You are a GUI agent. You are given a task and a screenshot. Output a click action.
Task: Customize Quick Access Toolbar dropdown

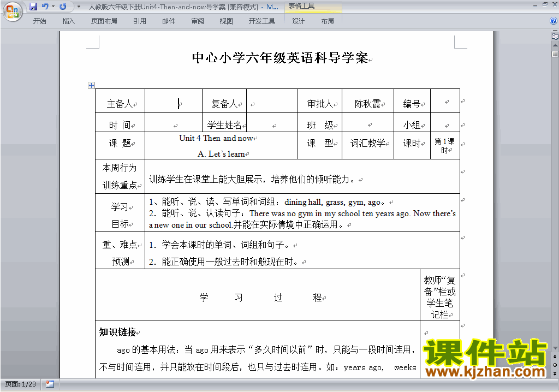tap(79, 7)
